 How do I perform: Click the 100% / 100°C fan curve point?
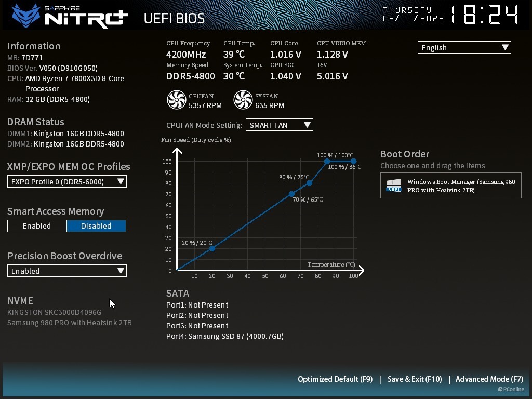click(353, 162)
